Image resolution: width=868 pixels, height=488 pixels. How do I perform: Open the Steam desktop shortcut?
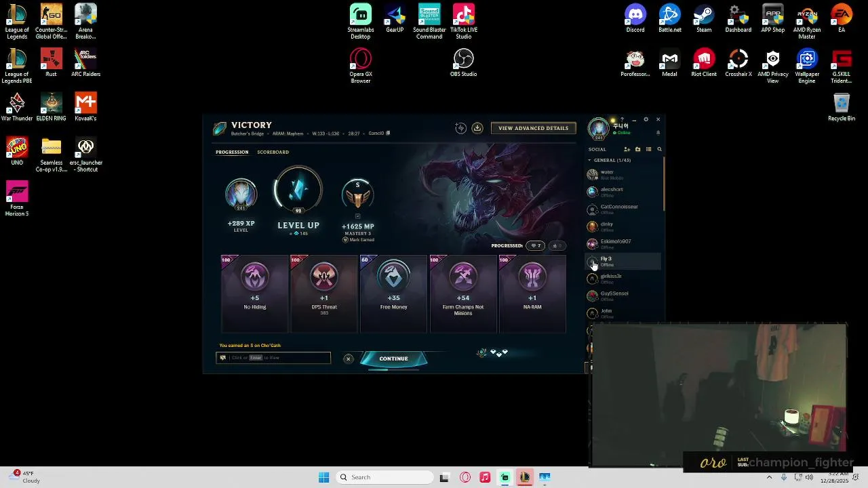(x=704, y=19)
